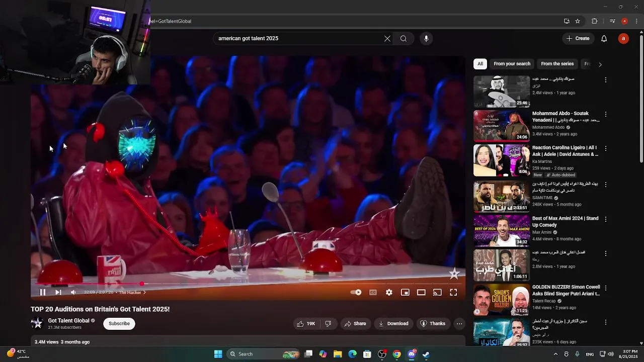644x362 pixels.
Task: Open the YouTube account avatar menu
Action: [623, 38]
